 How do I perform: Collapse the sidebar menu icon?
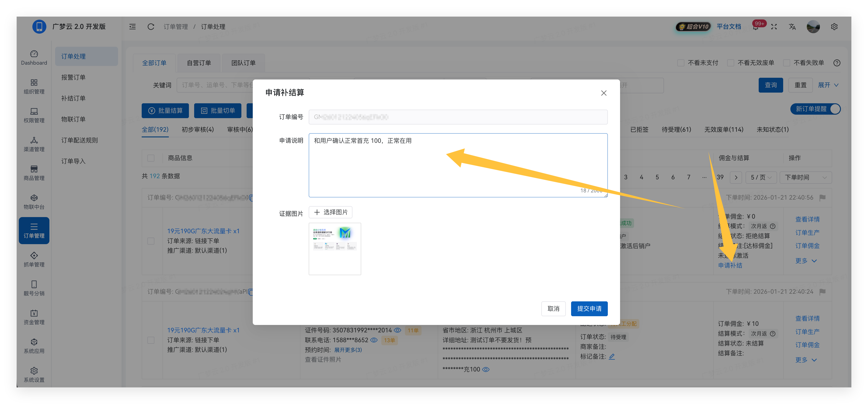pos(132,27)
